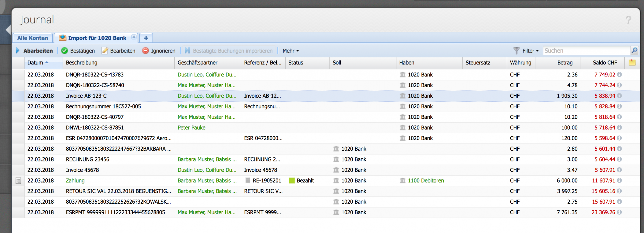
Task: Click the Bearbeiten toolbar button
Action: 118,51
